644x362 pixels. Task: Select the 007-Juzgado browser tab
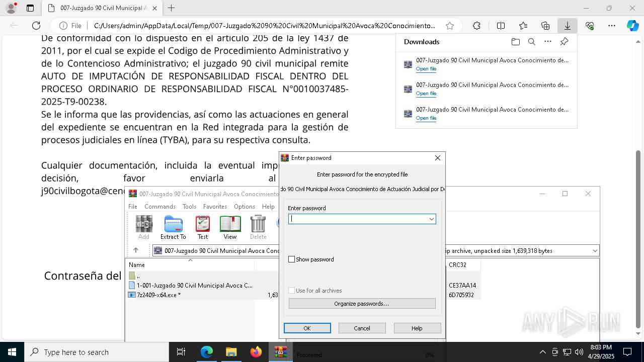coord(103,8)
